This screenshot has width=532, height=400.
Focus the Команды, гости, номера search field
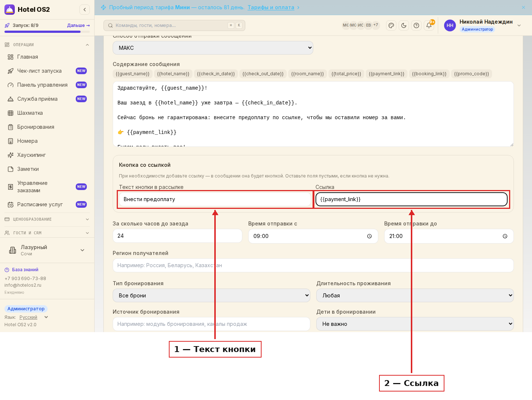tap(174, 25)
